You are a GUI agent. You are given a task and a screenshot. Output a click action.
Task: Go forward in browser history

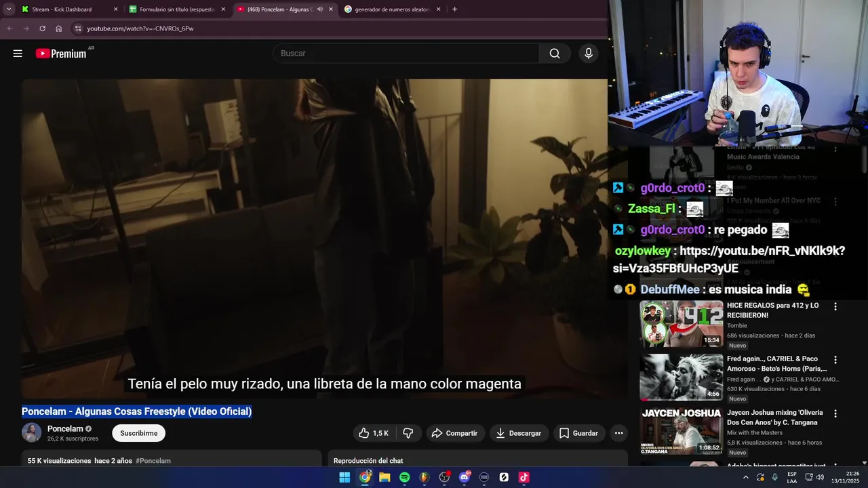pos(26,28)
